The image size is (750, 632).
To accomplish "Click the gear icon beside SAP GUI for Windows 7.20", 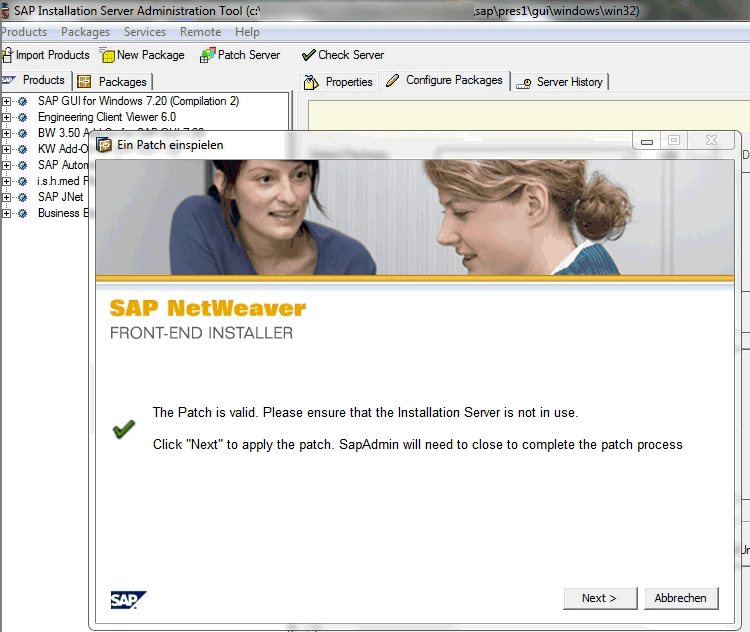I will [x=22, y=101].
